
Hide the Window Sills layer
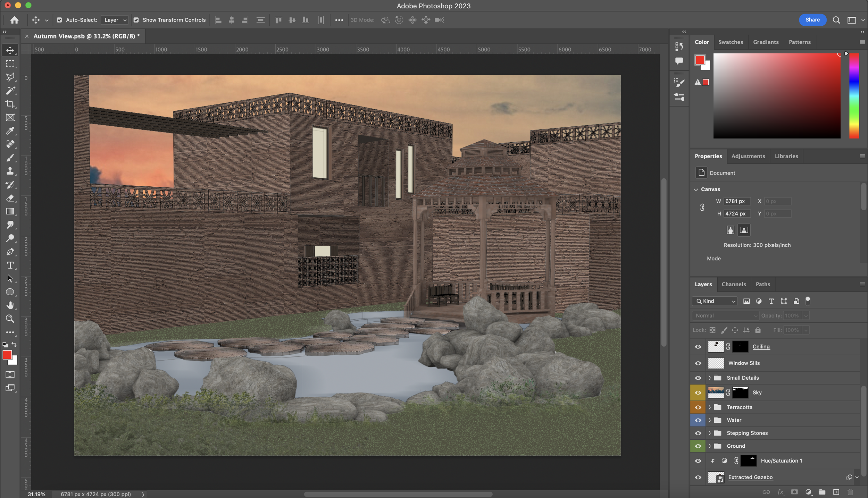(x=698, y=363)
